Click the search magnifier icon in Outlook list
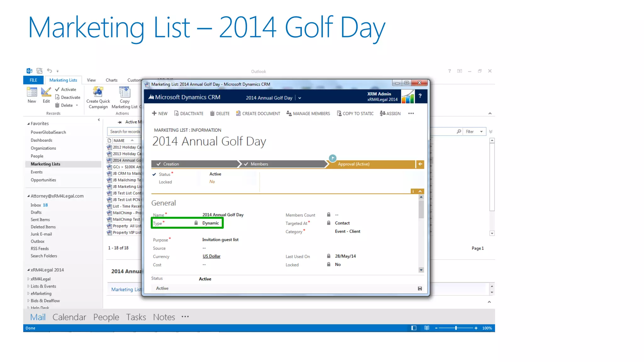 pos(459,132)
